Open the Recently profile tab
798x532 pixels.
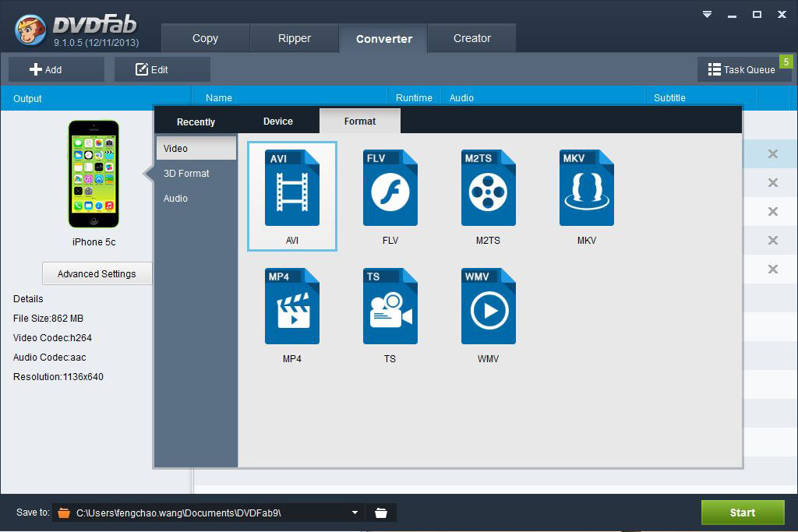tap(196, 122)
